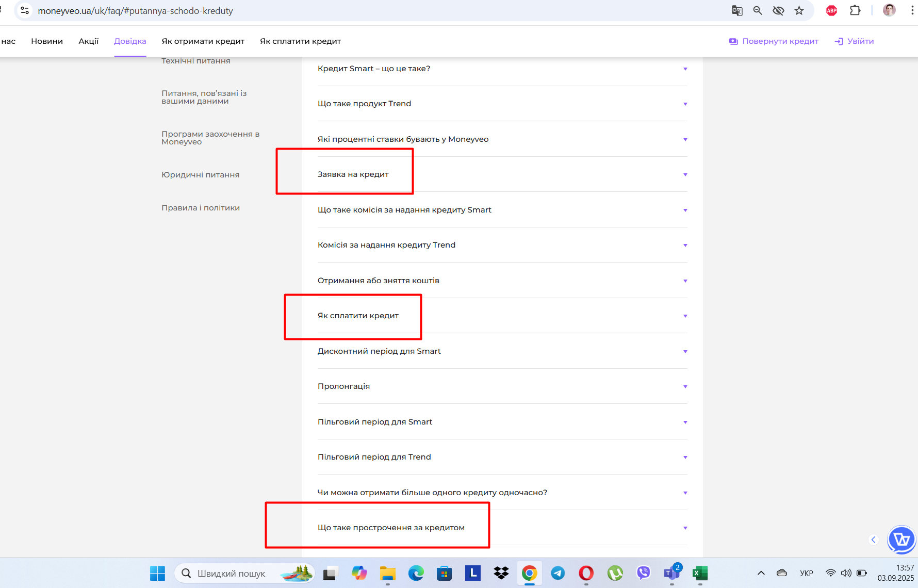Expand 'Пролонгація' FAQ item
Image resolution: width=918 pixels, height=588 pixels.
[502, 386]
